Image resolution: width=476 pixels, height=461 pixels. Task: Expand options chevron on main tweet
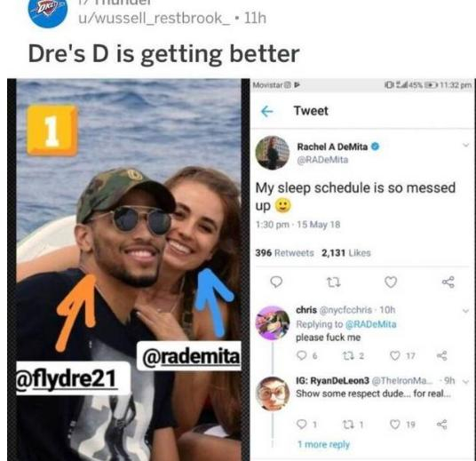(x=465, y=145)
